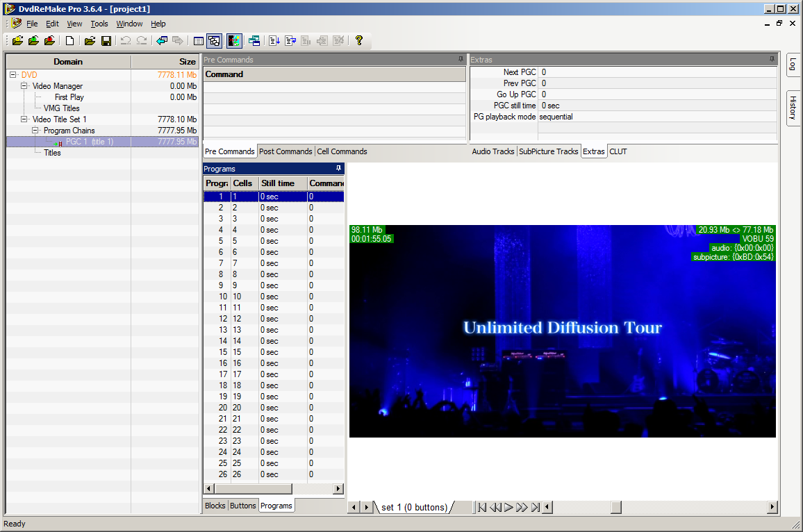This screenshot has height=532, width=803.
Task: Toggle the tree view layout toolbar button
Action: tap(214, 41)
